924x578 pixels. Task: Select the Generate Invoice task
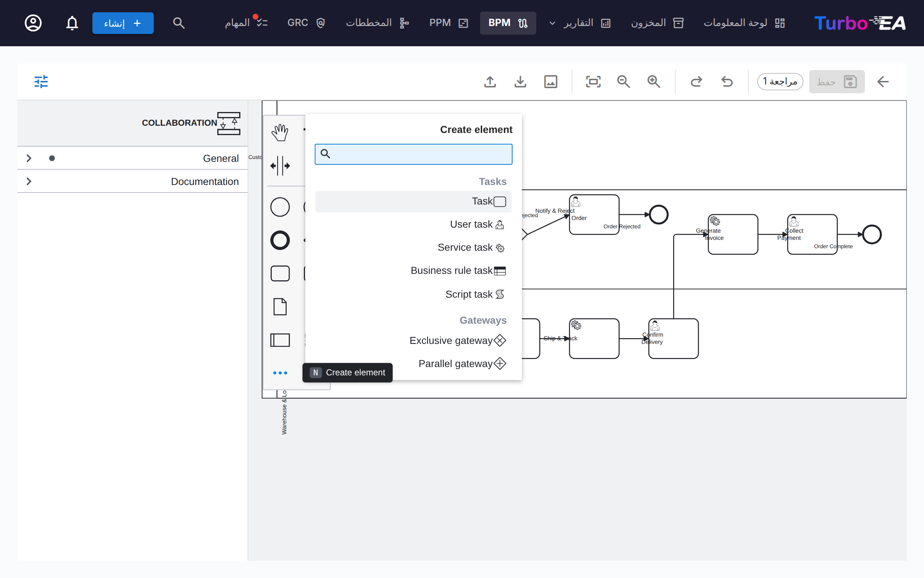tap(733, 234)
